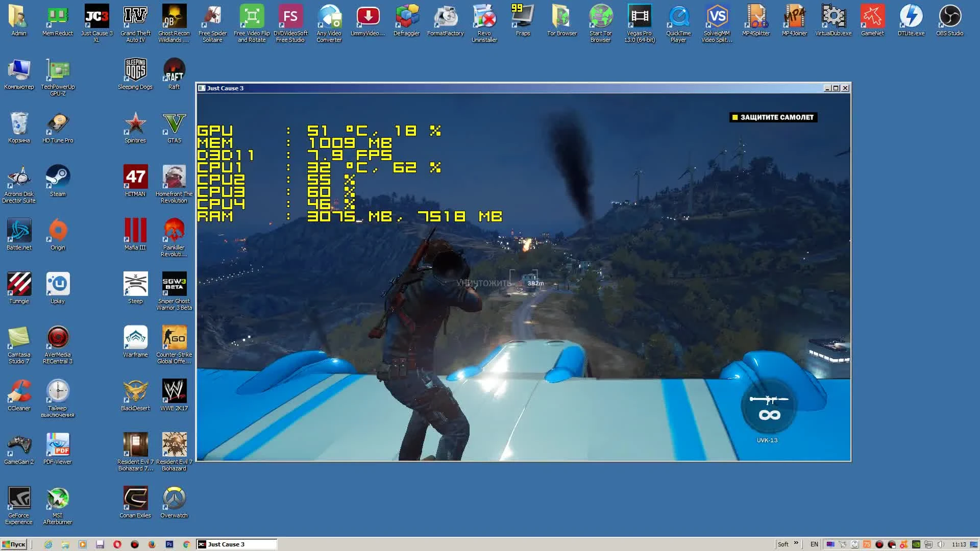This screenshot has height=551, width=980.
Task: Mute system volume via the tray speaker icon
Action: (941, 544)
